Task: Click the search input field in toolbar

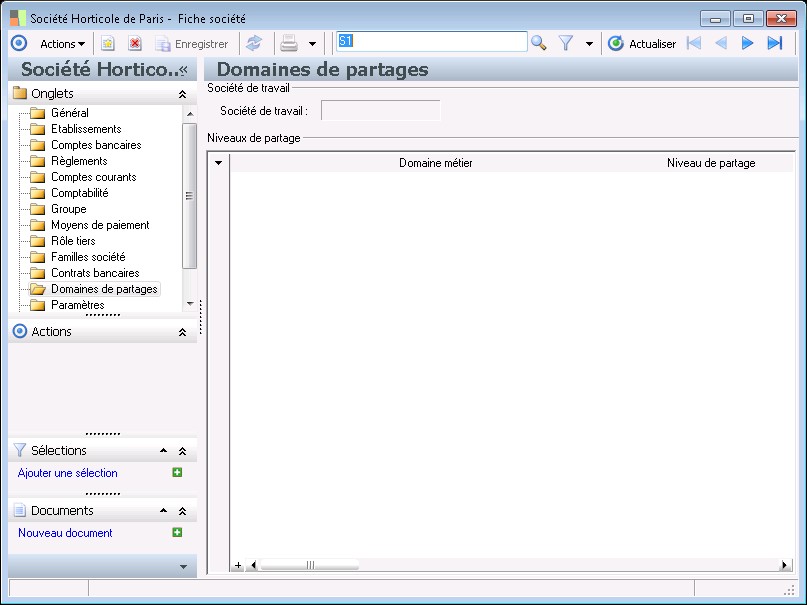Action: (431, 42)
